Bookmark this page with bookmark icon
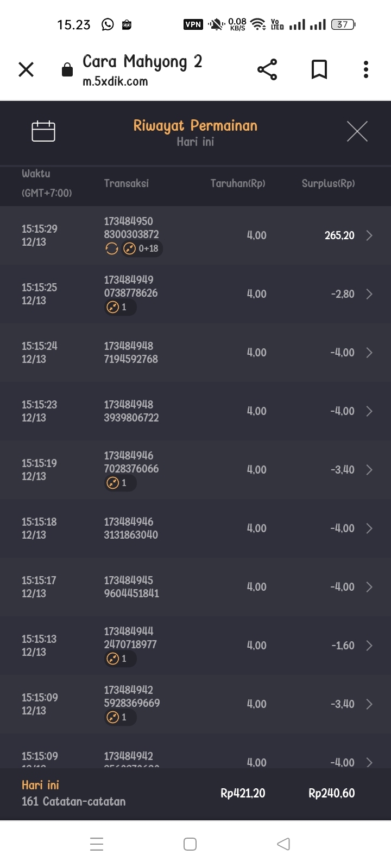 point(319,69)
